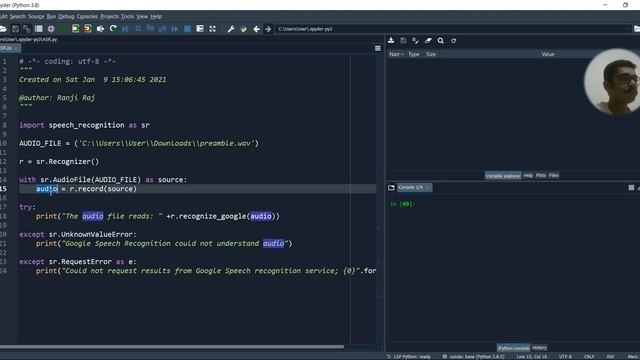Screen dimensions: 640x360
Task: Click the UTF-8 encoding status
Action: pyautogui.click(x=565, y=357)
